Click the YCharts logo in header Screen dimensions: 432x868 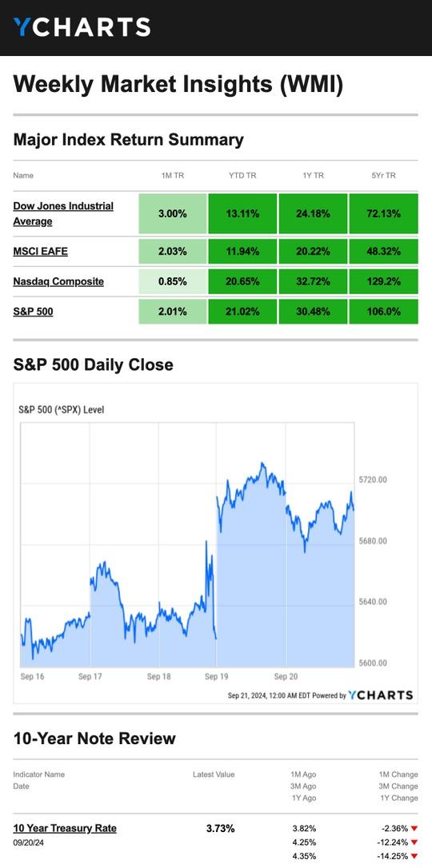coord(82,27)
